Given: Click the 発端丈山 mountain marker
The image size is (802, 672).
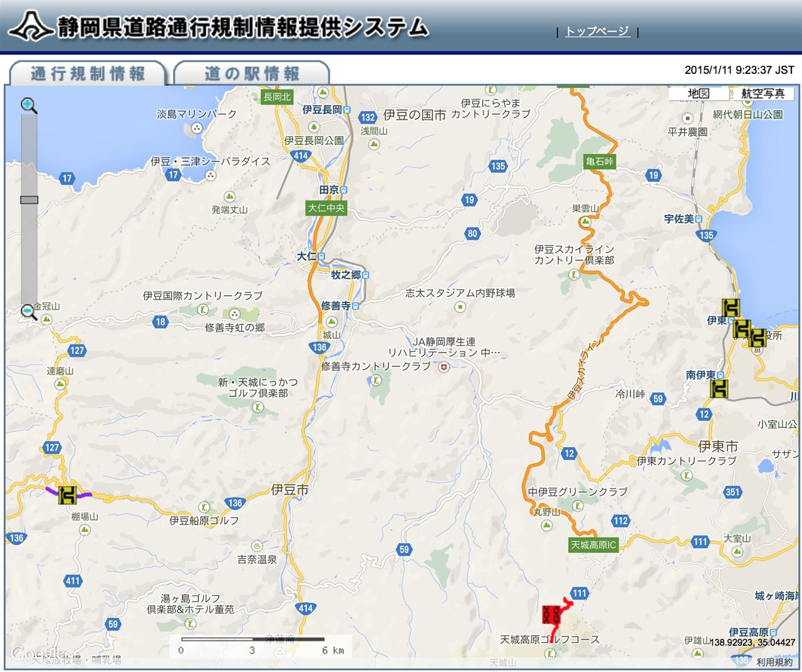Looking at the screenshot, I should pos(229,197).
